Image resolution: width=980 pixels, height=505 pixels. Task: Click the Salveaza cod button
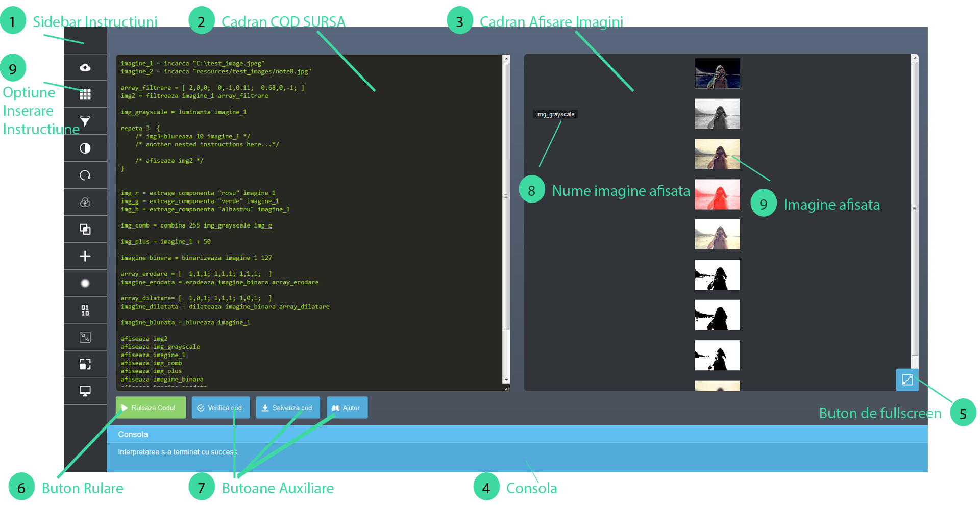288,408
